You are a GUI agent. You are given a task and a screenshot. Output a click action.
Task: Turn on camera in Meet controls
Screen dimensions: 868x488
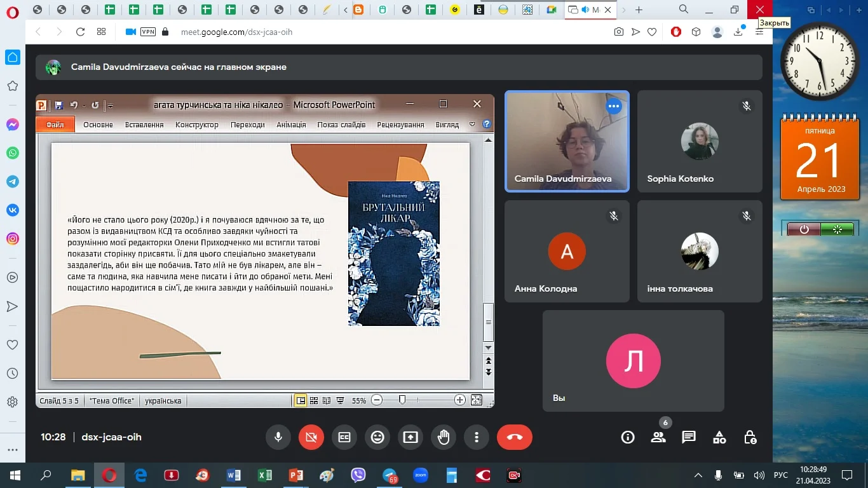coord(311,437)
